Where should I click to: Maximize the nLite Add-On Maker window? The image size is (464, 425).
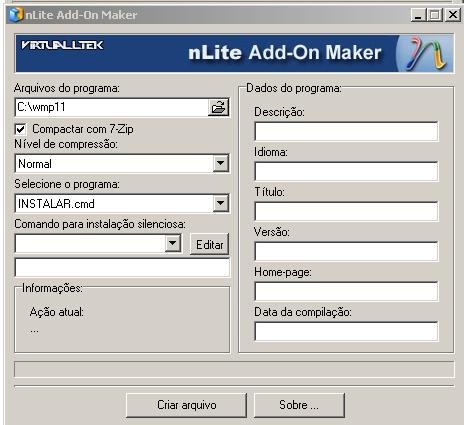click(x=435, y=15)
